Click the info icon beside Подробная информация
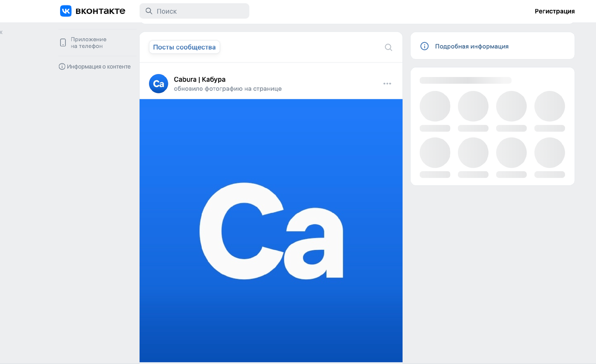The height and width of the screenshot is (364, 596). tap(425, 46)
